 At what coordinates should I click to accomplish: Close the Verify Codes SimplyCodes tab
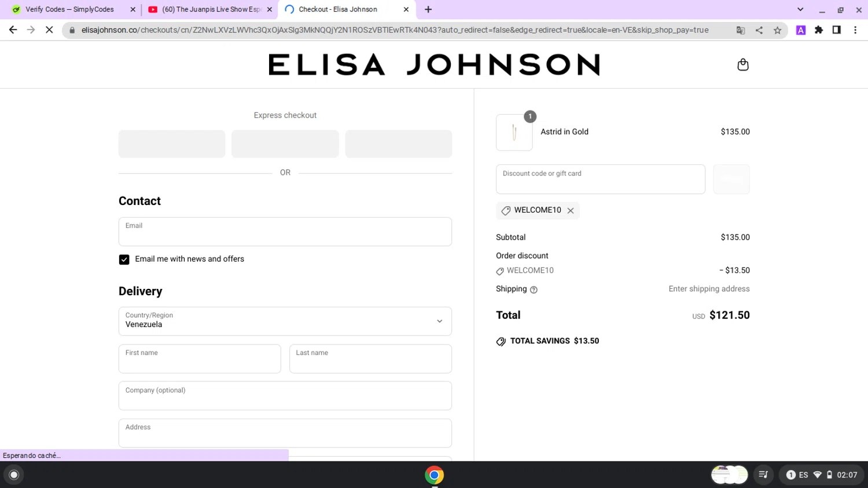tap(133, 9)
